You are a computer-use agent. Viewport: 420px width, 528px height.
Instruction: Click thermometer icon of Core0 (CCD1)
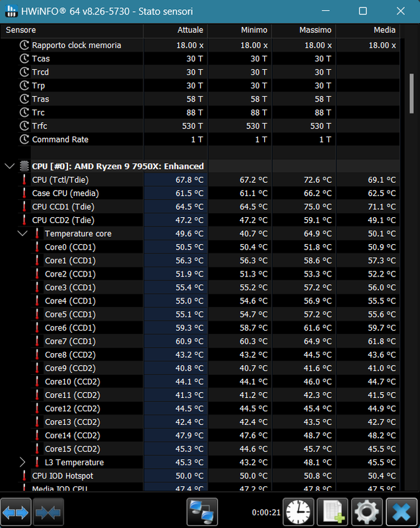(37, 247)
